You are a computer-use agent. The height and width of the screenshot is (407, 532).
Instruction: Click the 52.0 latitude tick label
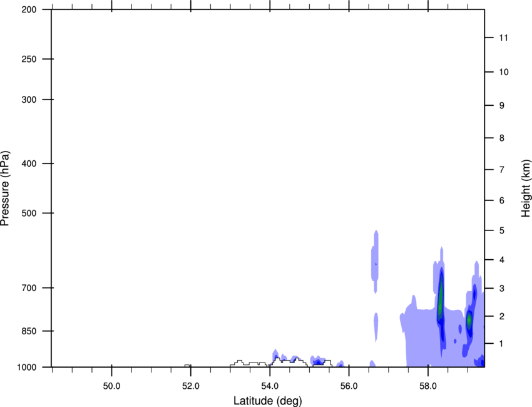pos(191,386)
